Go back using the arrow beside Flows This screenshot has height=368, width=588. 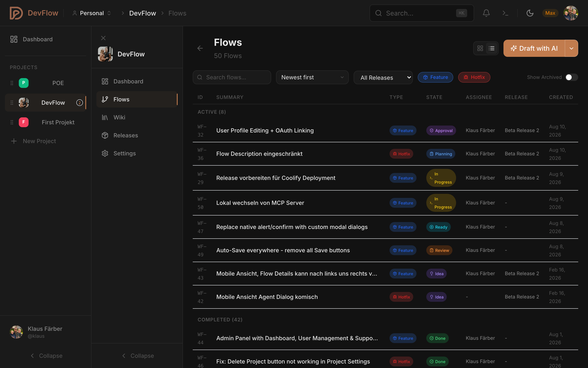(x=200, y=48)
